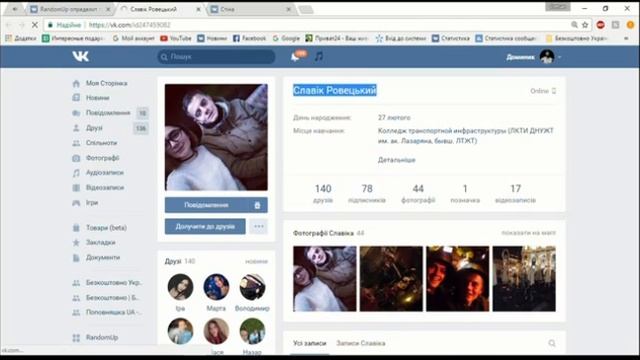Viewport: 640px width, 360px height.
Task: Click the gamepad icon beside Ігри
Action: click(x=76, y=203)
